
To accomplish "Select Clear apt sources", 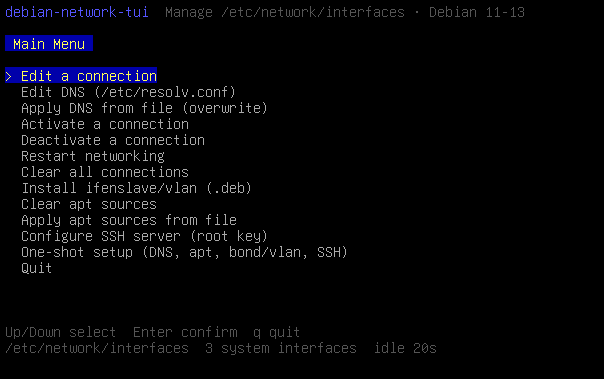I will [89, 204].
